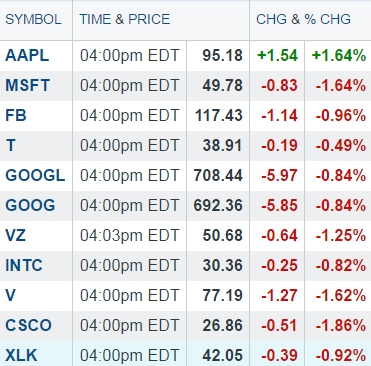
Task: Click the +1.64% change for AAPL
Action: (x=339, y=55)
